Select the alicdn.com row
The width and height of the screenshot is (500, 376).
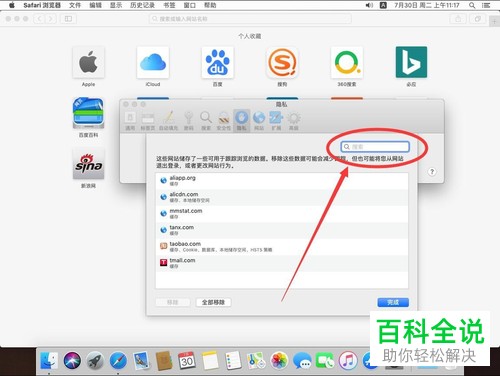tap(282, 197)
